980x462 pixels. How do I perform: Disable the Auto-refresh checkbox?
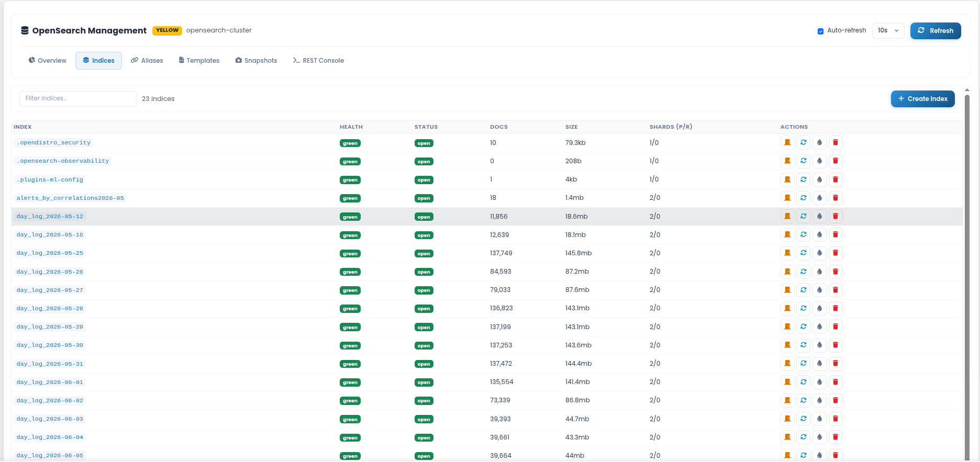coord(820,31)
